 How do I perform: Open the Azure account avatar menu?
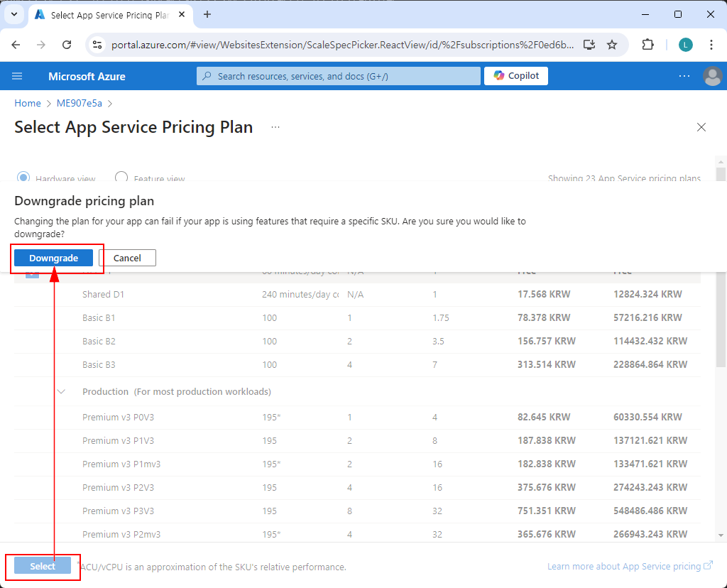click(713, 76)
